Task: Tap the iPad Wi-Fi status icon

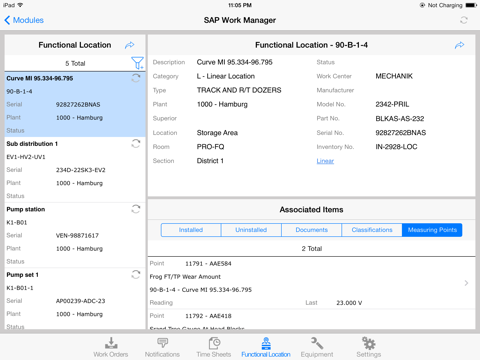Action: [x=20, y=5]
